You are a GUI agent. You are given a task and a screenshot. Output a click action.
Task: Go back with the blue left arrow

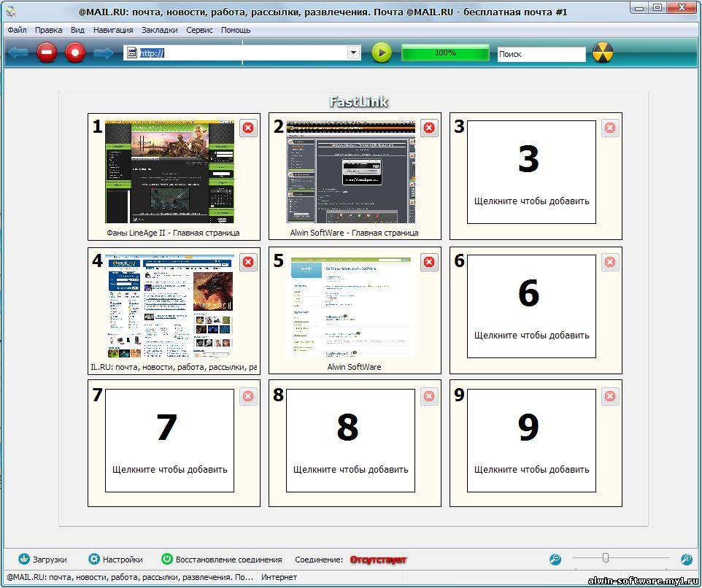click(x=18, y=53)
